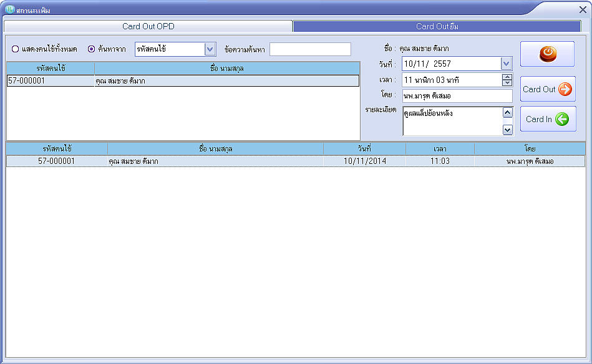Close the สถานะแฟ้ม window
592x364 pixels.
583,9
